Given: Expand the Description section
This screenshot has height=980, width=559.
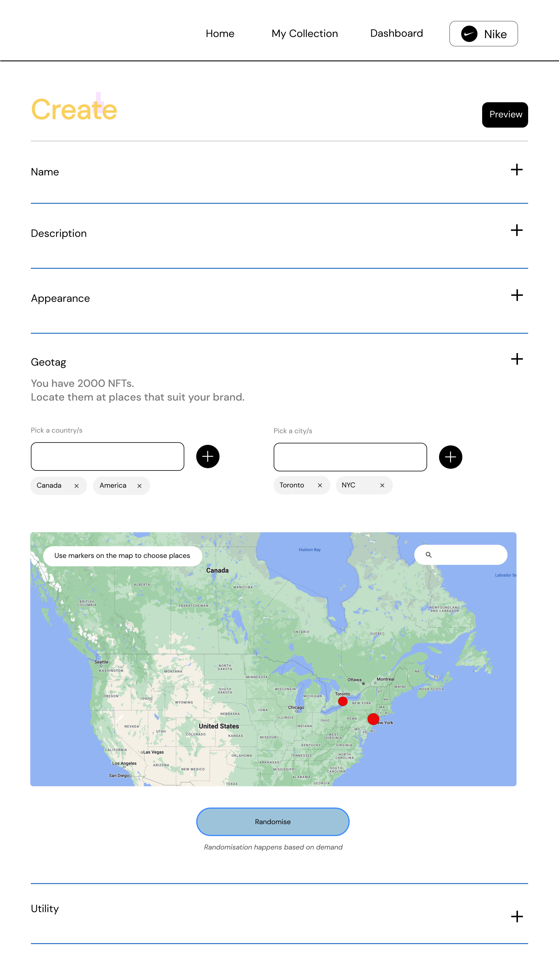Looking at the screenshot, I should pos(516,230).
